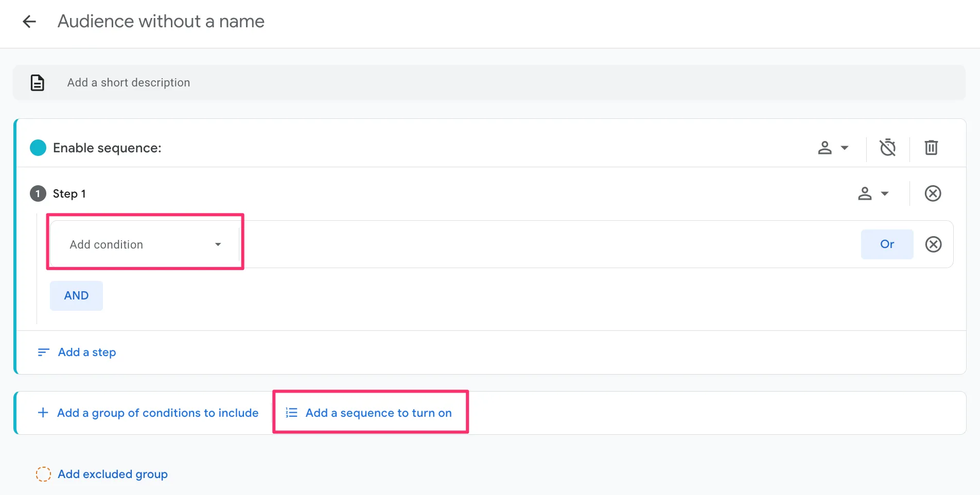
Task: Toggle the sequence time constraint stopwatch
Action: (x=887, y=148)
